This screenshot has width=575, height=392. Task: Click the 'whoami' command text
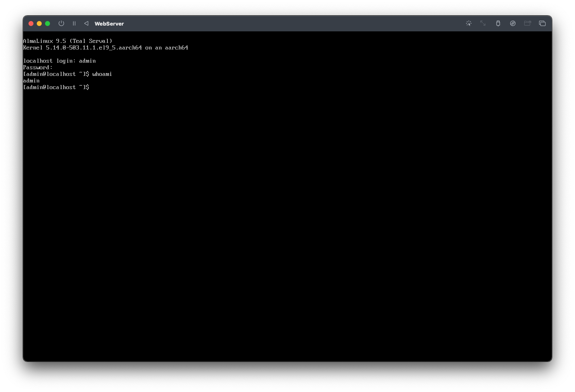(102, 74)
